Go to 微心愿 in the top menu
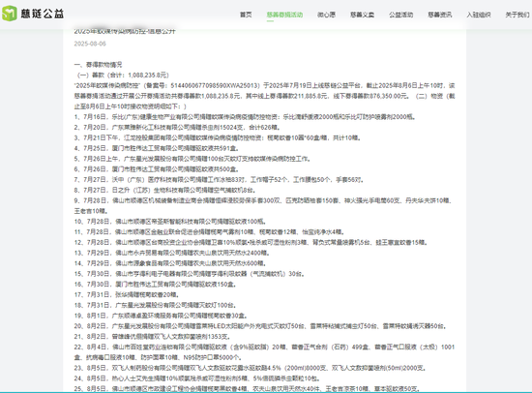The width and height of the screenshot is (532, 393). pos(326,15)
